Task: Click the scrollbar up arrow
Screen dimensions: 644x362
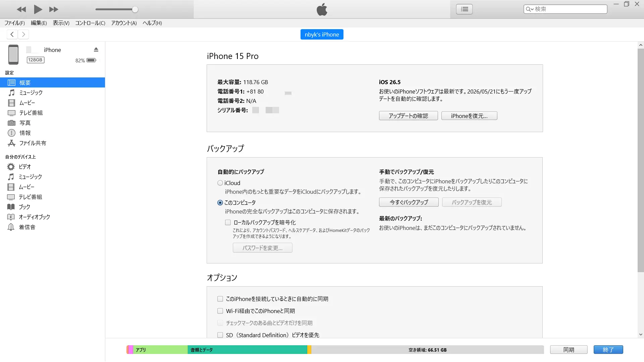Action: coord(641,45)
